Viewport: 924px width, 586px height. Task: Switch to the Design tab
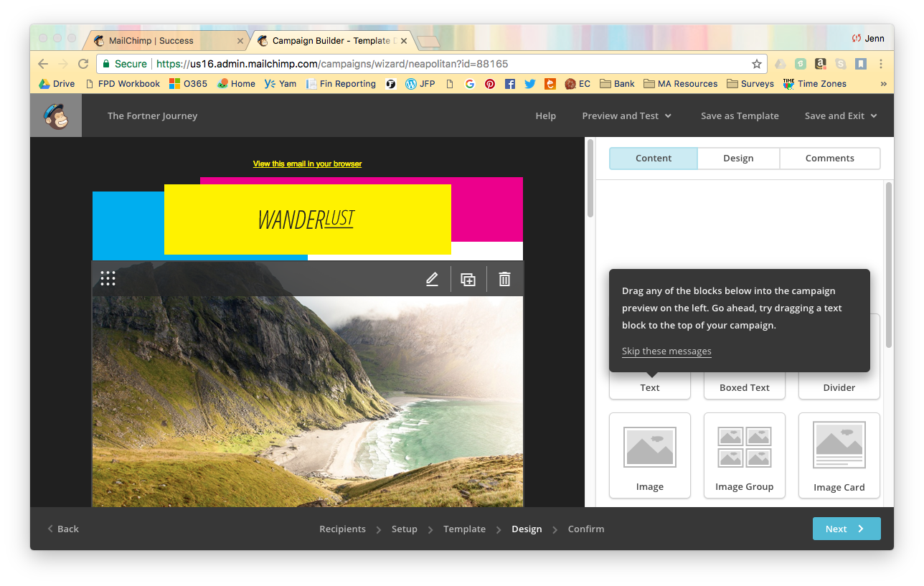coord(738,158)
